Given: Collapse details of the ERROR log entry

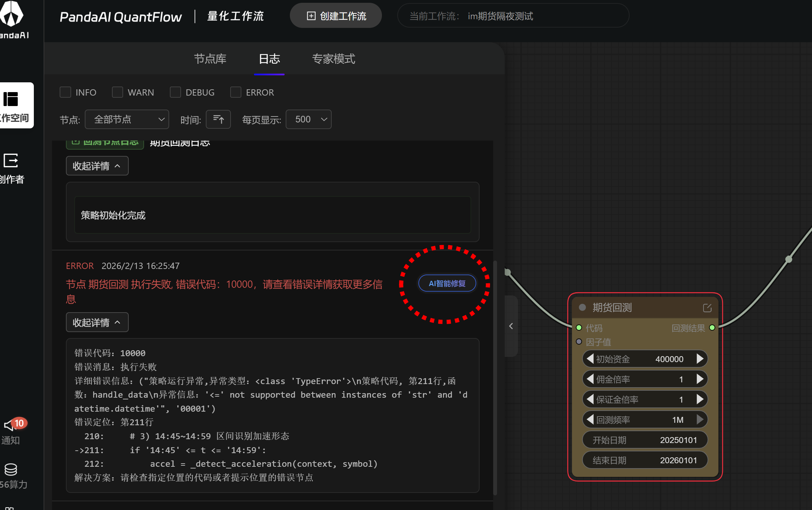Looking at the screenshot, I should (97, 322).
